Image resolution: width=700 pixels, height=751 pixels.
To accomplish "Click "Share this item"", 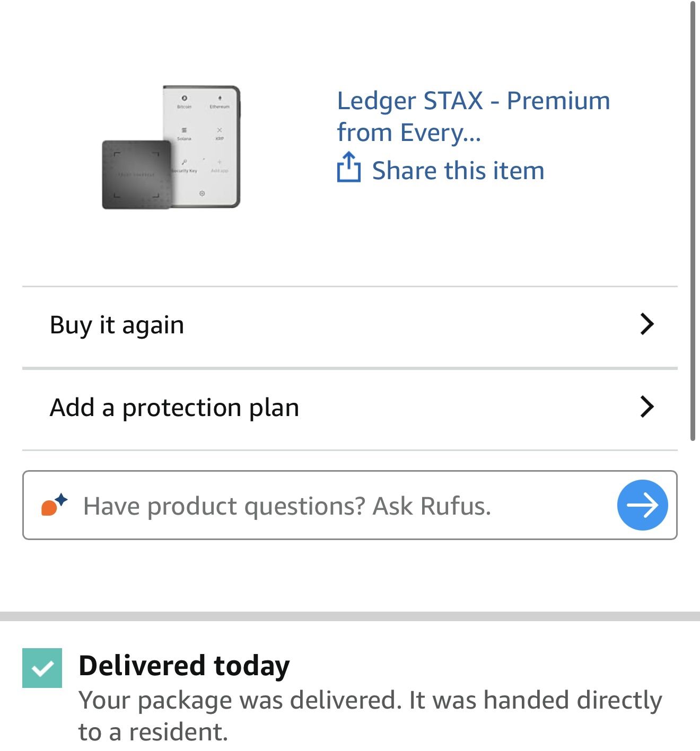I will [457, 170].
